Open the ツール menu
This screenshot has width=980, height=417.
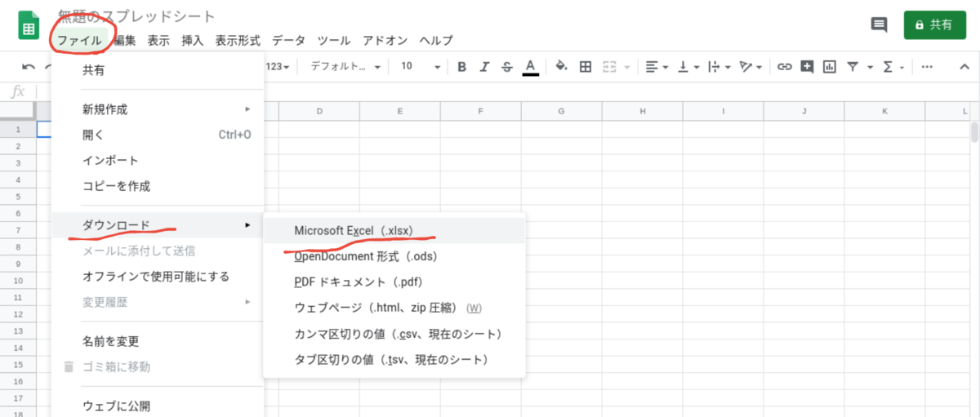point(334,40)
